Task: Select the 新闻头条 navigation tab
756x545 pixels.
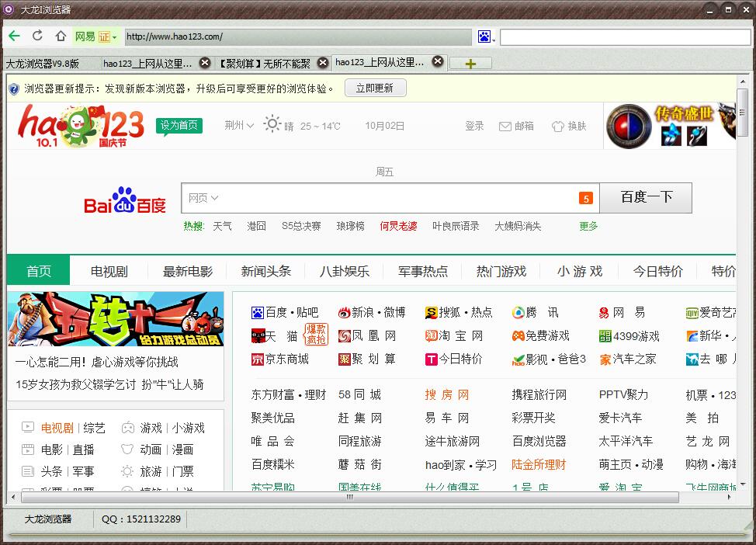Action: point(266,271)
